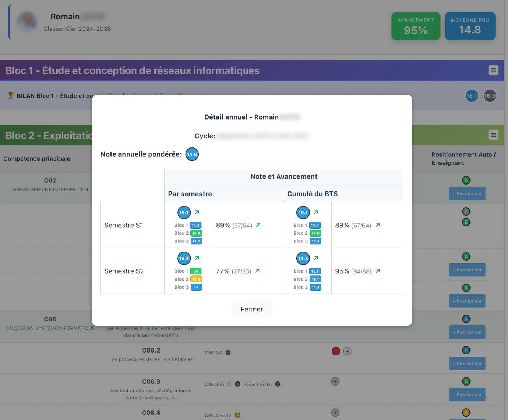Image resolution: width=508 pixels, height=420 pixels.
Task: Click the 15.1 blue circle in BILAN Bloc 1 row
Action: pos(472,96)
